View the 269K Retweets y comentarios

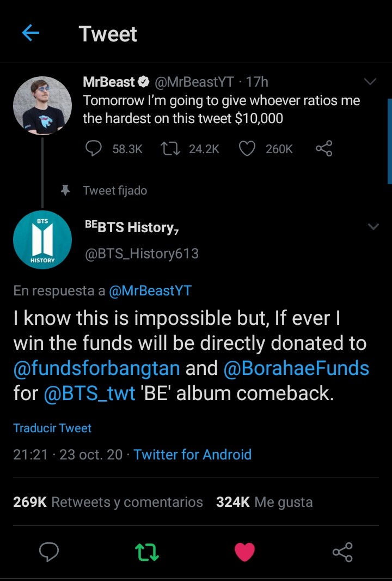click(x=108, y=502)
